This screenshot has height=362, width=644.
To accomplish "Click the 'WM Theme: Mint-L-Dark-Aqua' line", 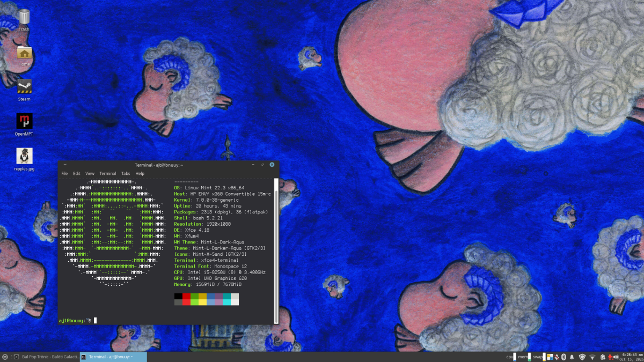I will 209,242.
